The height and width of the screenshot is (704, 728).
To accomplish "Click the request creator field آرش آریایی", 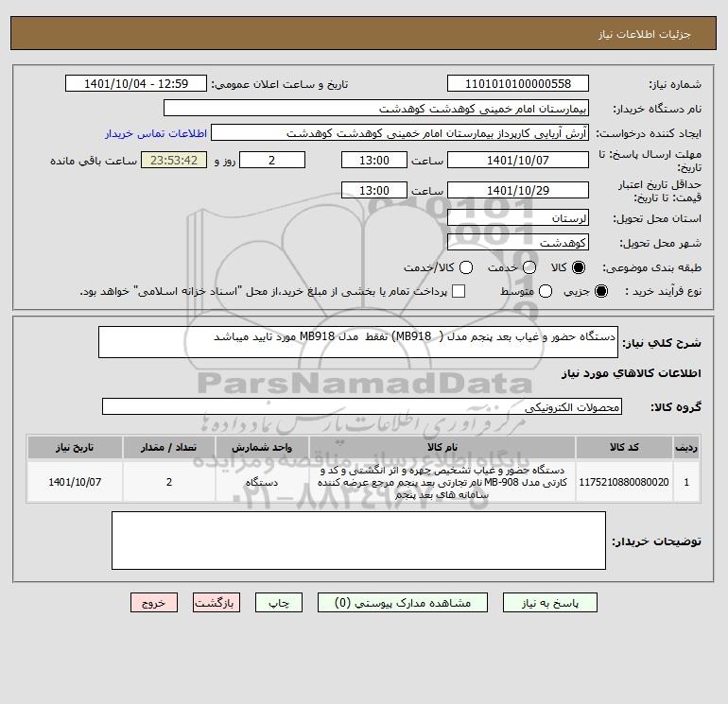I will pyautogui.click(x=400, y=132).
